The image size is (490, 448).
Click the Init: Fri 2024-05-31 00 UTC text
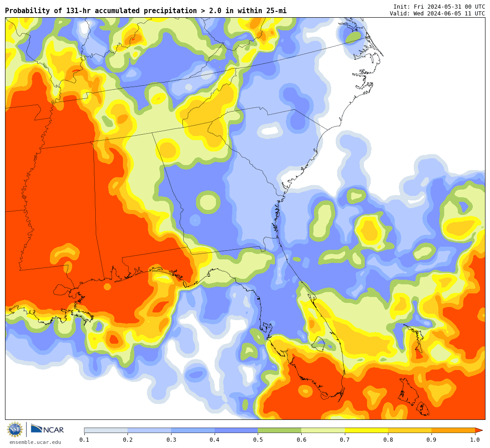click(x=439, y=6)
